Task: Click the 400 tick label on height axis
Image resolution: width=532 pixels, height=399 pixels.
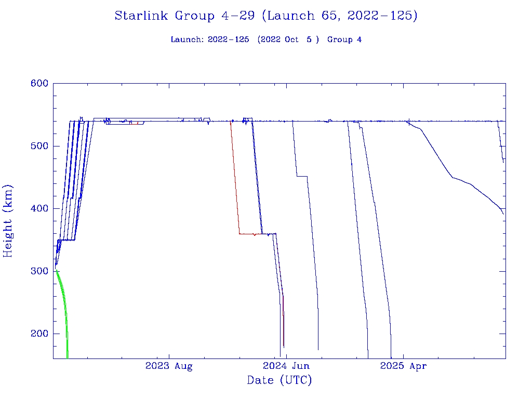Action: (x=39, y=209)
